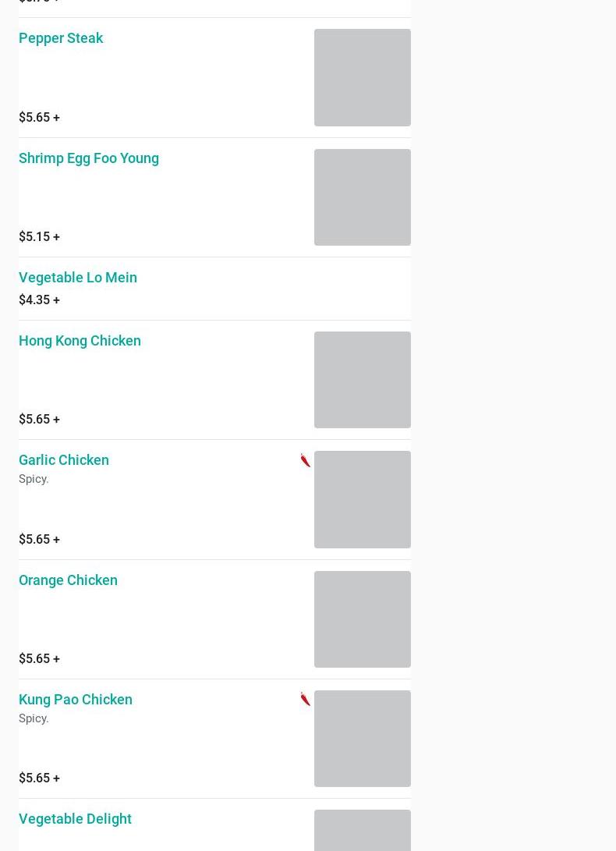The image size is (616, 851).
Task: Click the Pepper Steak photo placeholder
Action: coord(362,77)
